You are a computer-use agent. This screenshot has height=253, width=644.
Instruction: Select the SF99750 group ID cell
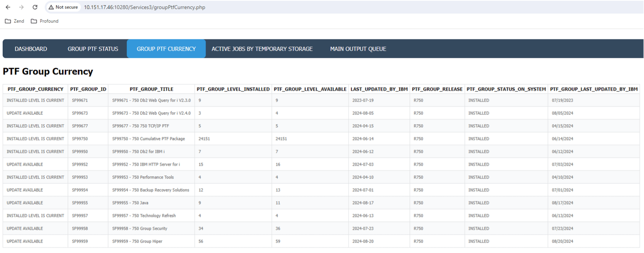click(x=80, y=139)
